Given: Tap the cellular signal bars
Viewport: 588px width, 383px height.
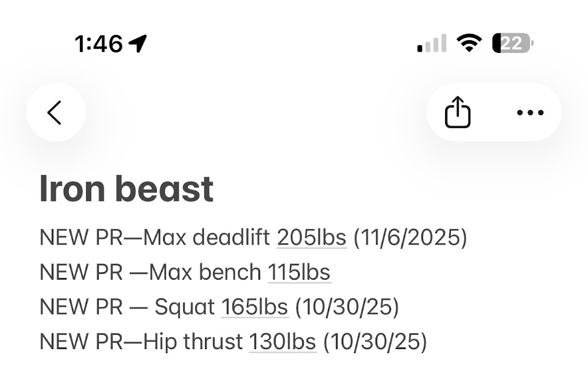Looking at the screenshot, I should [x=432, y=44].
